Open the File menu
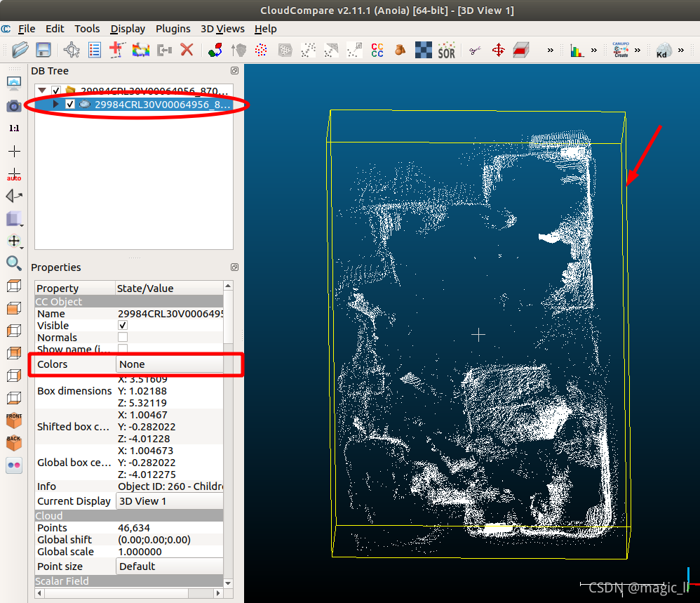 point(27,29)
